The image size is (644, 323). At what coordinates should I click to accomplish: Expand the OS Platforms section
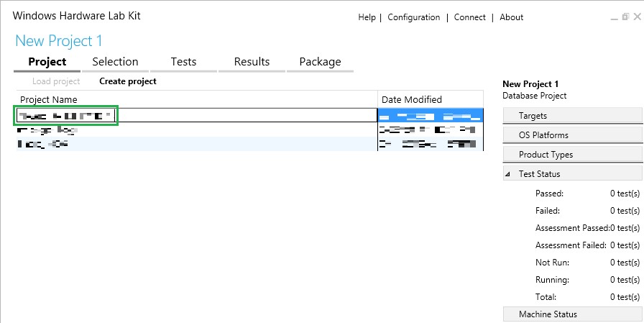[573, 135]
